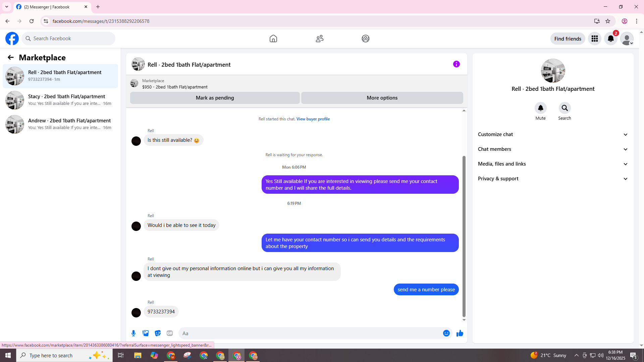Go back from Marketplace chats list
Image resolution: width=644 pixels, height=362 pixels.
point(11,57)
